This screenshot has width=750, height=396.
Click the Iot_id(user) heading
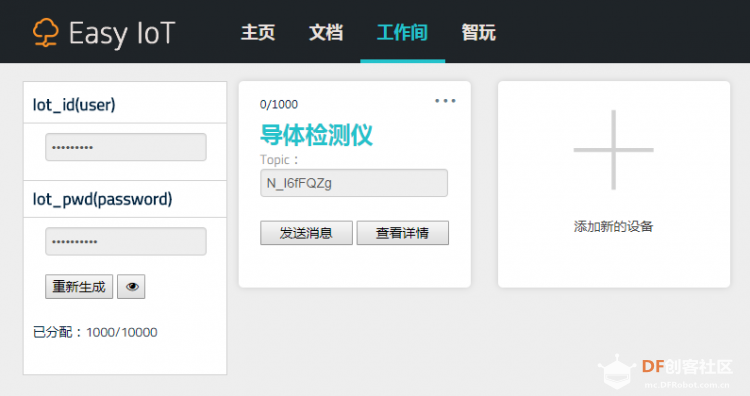(74, 104)
